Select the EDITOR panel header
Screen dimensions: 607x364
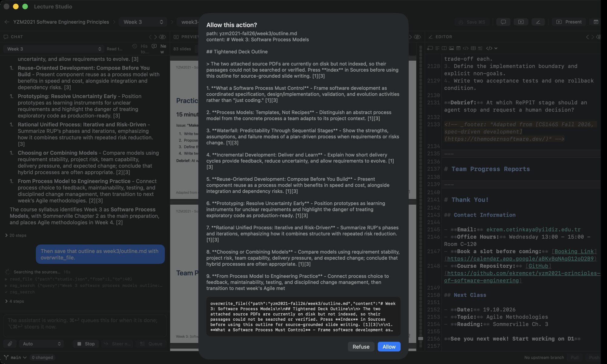pos(440,37)
